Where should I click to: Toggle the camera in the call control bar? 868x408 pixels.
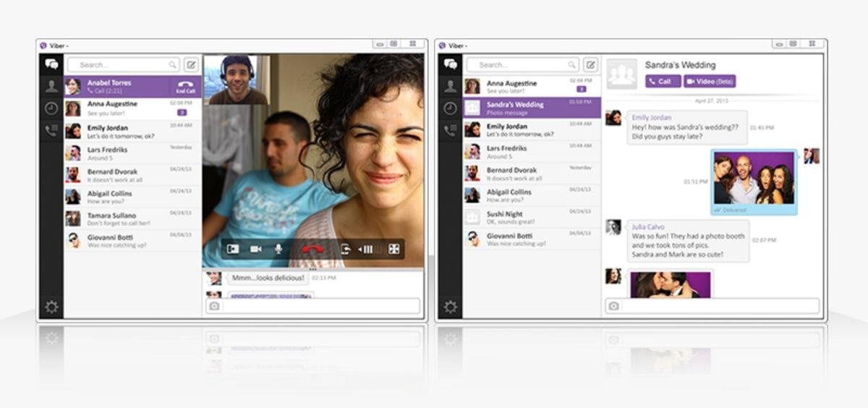(255, 249)
